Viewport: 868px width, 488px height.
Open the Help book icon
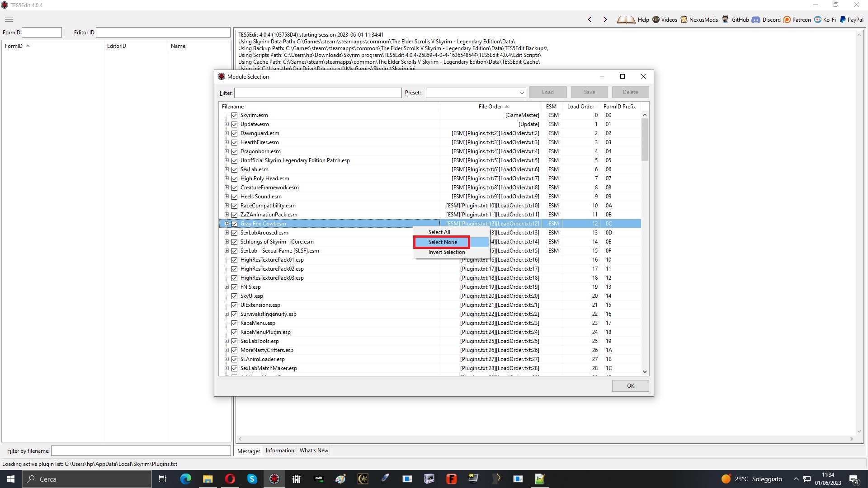(626, 19)
